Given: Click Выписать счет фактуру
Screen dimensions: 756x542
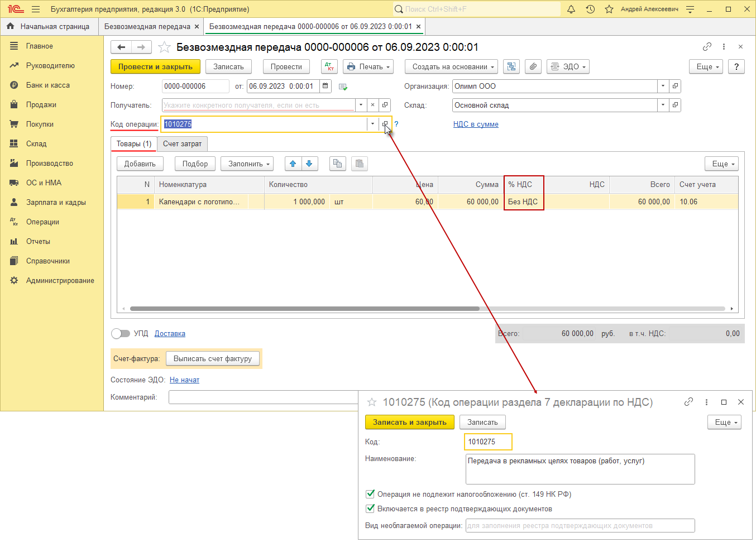Looking at the screenshot, I should tap(213, 358).
